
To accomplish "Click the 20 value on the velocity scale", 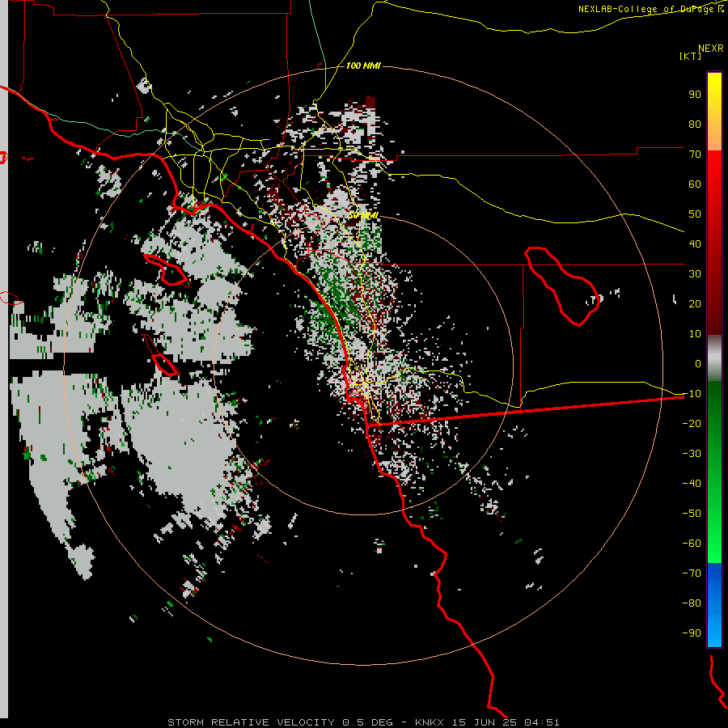I will pyautogui.click(x=695, y=304).
